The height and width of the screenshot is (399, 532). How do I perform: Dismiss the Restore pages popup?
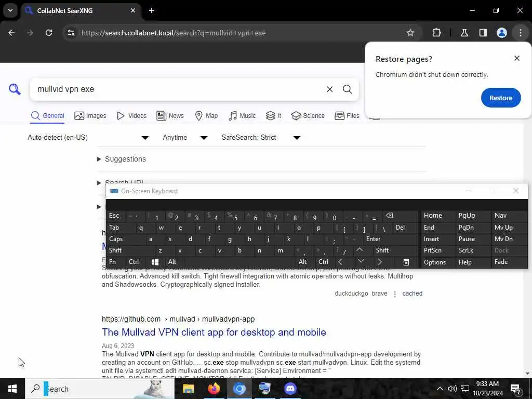[517, 58]
